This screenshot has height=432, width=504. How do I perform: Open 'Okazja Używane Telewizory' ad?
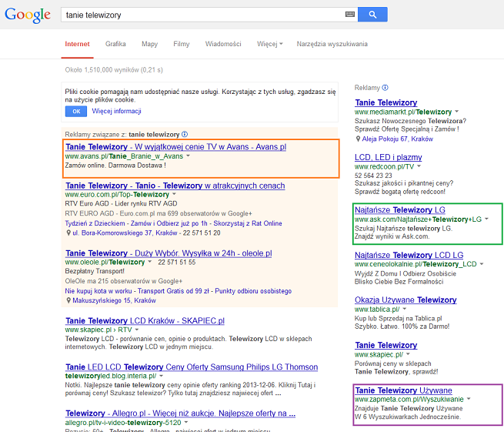[406, 300]
